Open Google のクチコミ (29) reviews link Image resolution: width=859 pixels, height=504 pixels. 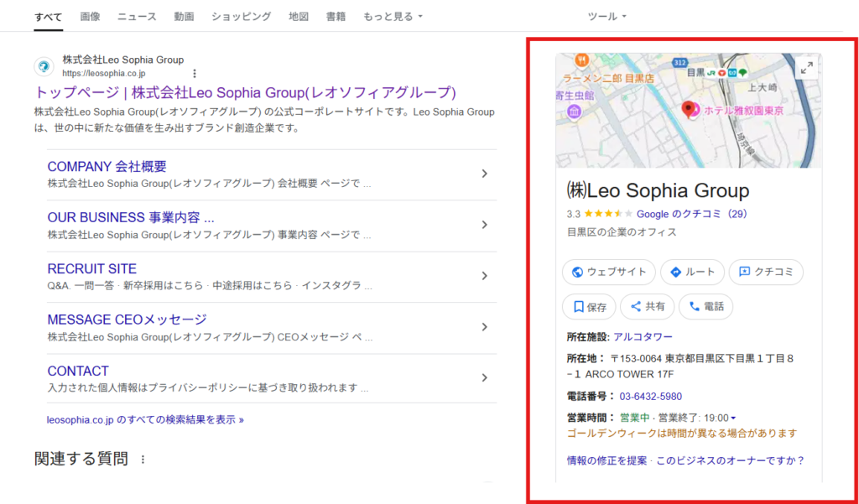(x=692, y=214)
